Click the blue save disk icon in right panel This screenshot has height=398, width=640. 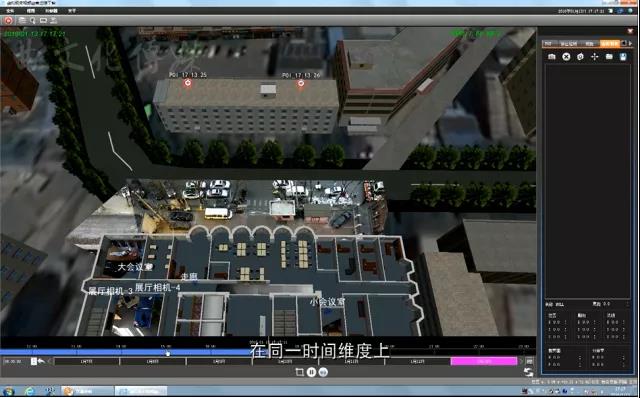[623, 57]
